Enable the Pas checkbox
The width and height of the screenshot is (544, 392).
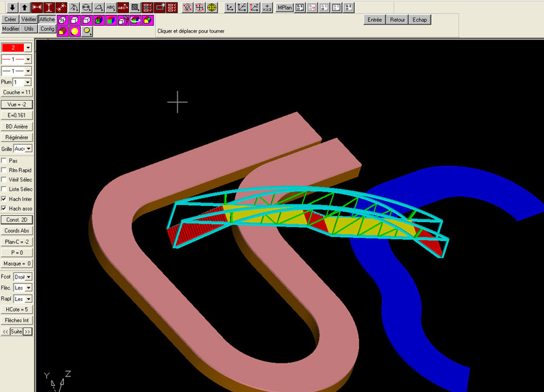[x=5, y=160]
